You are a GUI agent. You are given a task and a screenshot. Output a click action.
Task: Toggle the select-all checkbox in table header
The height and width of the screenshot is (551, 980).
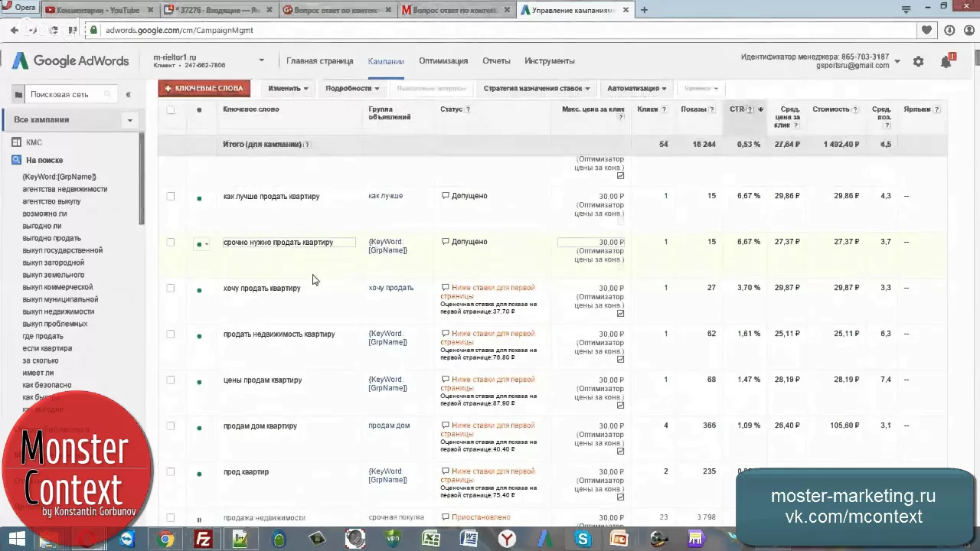coord(171,109)
